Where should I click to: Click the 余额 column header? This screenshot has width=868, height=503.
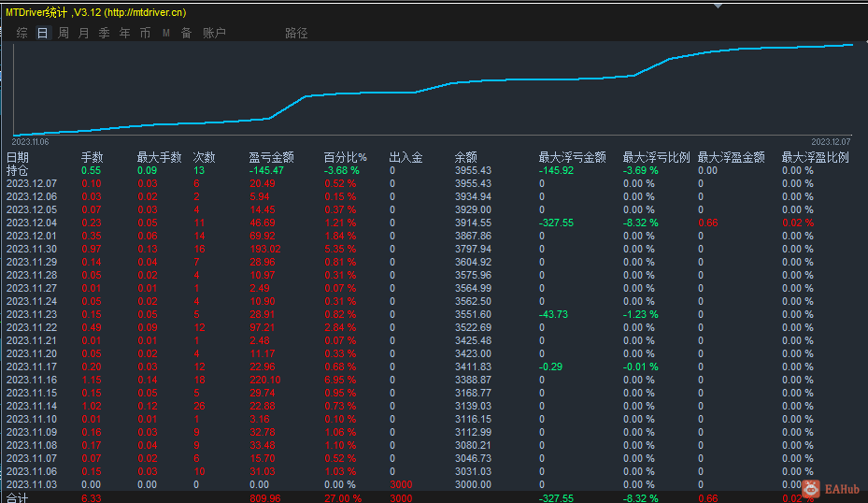click(x=465, y=157)
